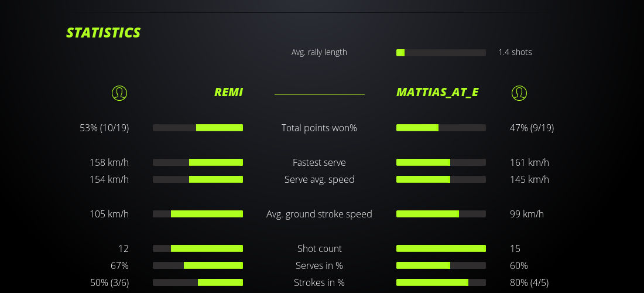Click the Avg. rally length bar
The image size is (644, 293).
point(441,53)
